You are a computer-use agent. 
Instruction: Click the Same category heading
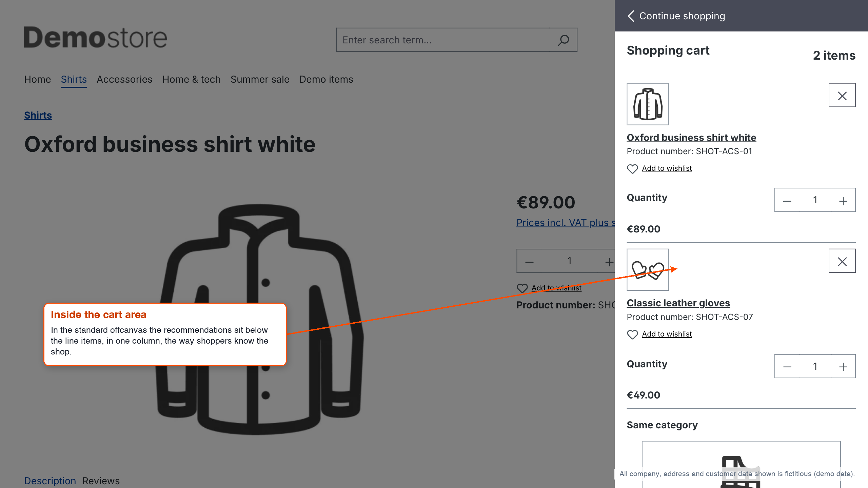click(662, 425)
